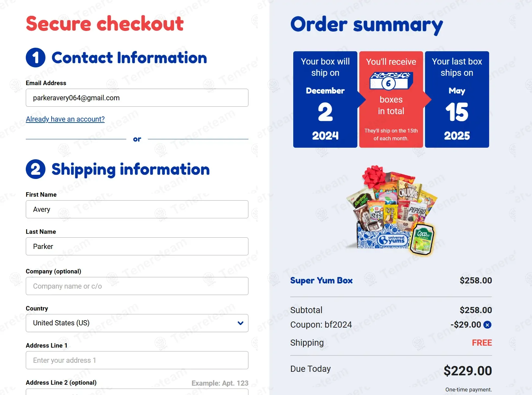532x395 pixels.
Task: Click the step 2 circle icon
Action: [x=35, y=169]
